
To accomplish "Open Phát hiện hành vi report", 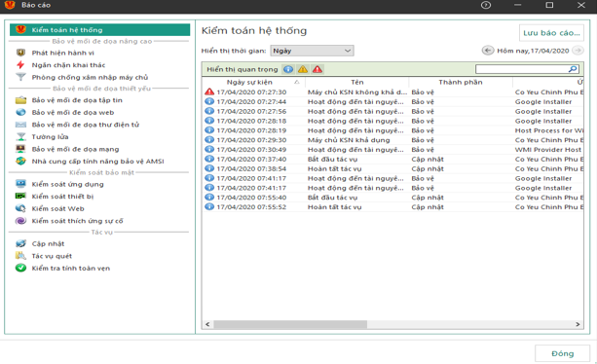I will click(63, 53).
